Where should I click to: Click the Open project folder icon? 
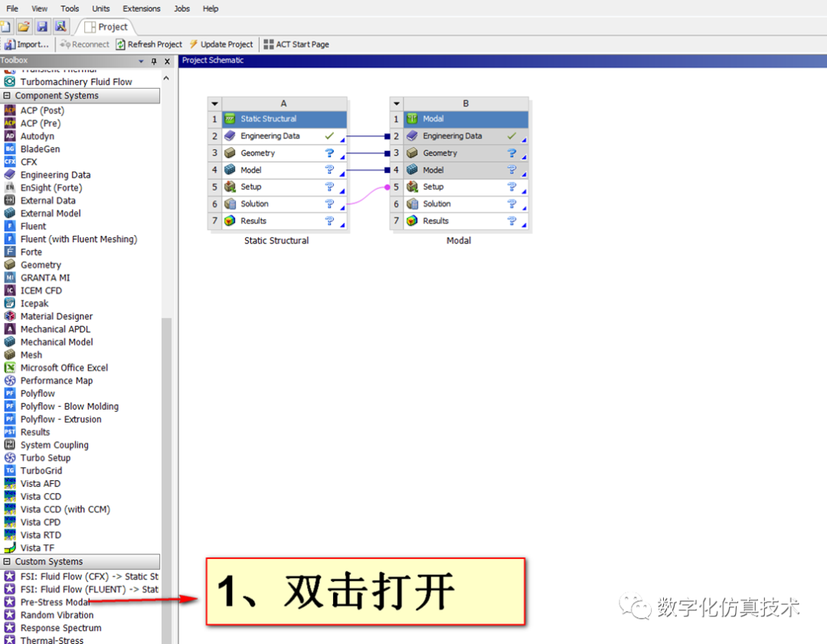point(24,26)
